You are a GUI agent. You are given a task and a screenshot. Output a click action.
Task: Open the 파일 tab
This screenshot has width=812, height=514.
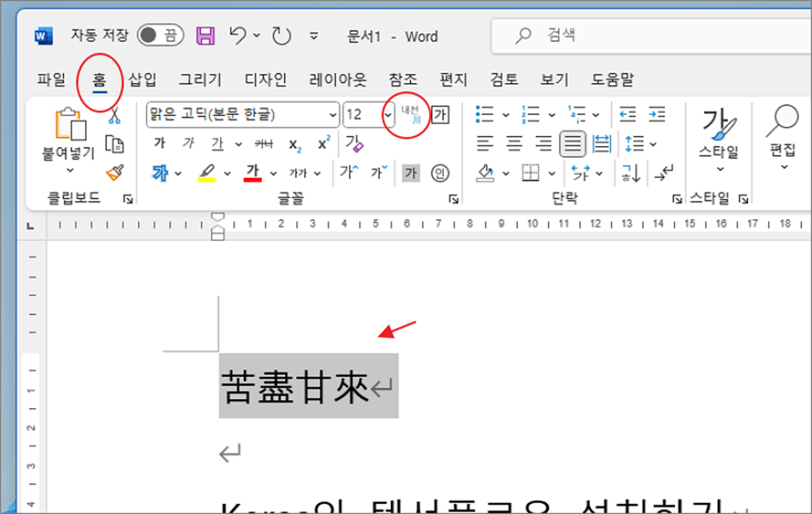pos(51,80)
